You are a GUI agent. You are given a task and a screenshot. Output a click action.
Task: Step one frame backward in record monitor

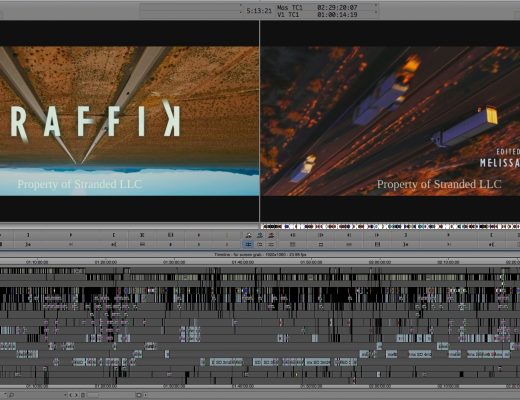coord(349,235)
